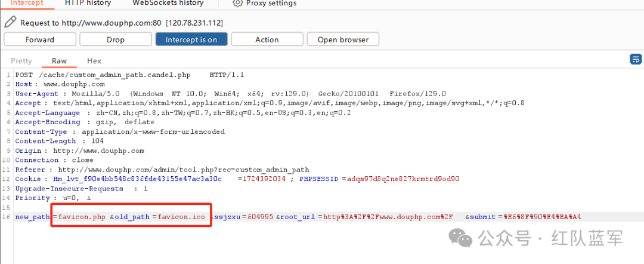The image size is (644, 264).
Task: Click the 604995 parameter value
Action: coord(261,217)
